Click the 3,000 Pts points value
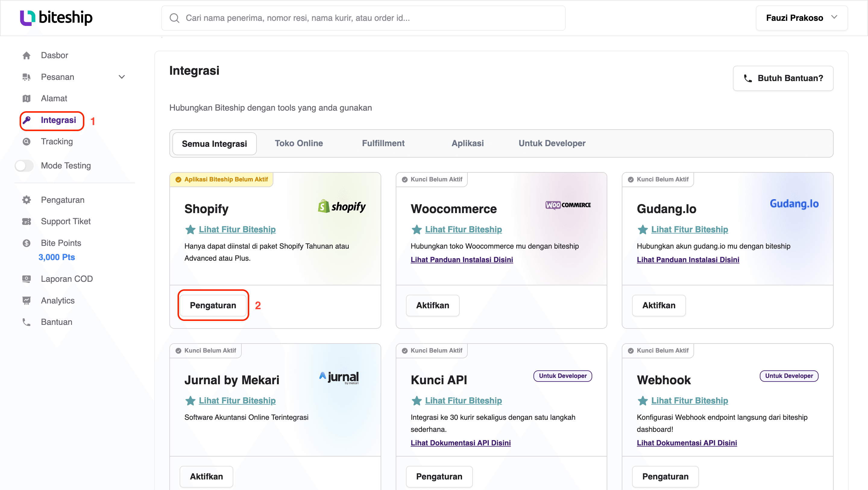The height and width of the screenshot is (490, 868). pos(57,257)
